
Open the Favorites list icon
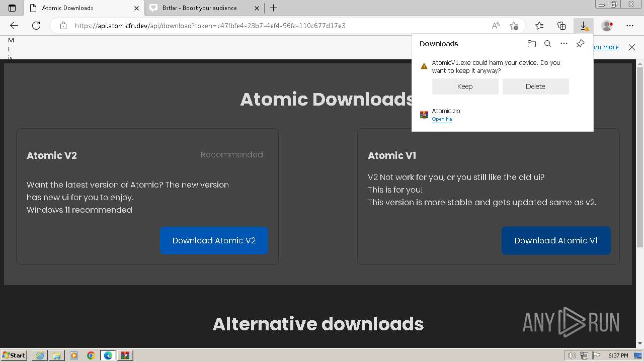[x=539, y=26]
